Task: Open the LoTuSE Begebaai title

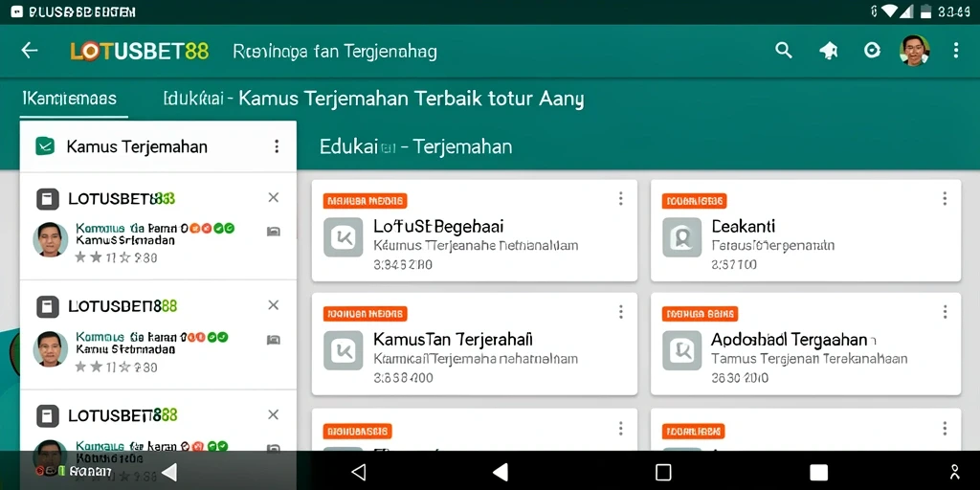Action: pyautogui.click(x=438, y=226)
